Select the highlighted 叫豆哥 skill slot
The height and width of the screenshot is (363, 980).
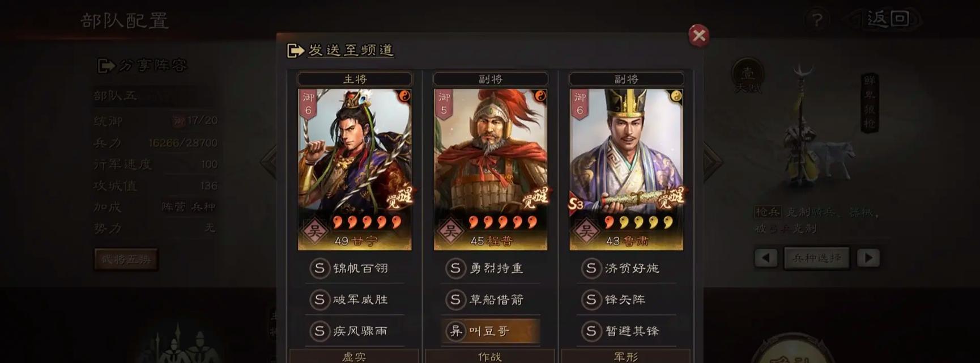491,331
